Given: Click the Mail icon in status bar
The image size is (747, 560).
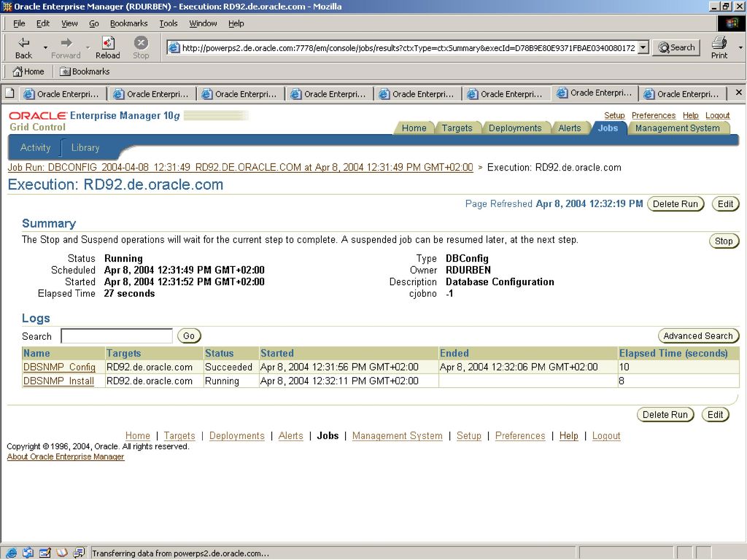Looking at the screenshot, I should coord(28,553).
